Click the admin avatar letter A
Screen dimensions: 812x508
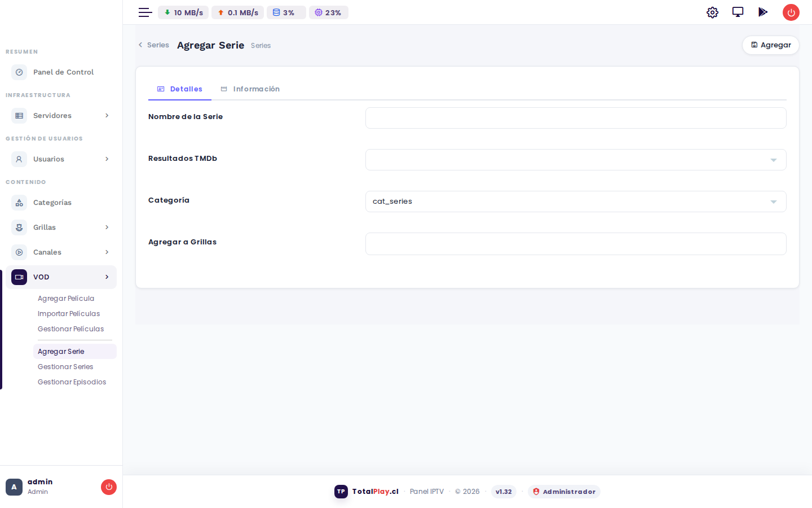(14, 487)
